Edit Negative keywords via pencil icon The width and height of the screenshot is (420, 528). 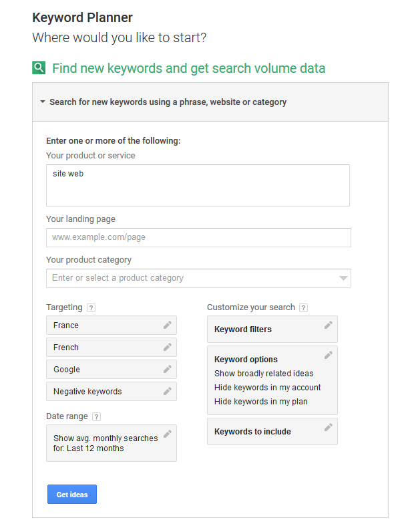[x=168, y=392]
